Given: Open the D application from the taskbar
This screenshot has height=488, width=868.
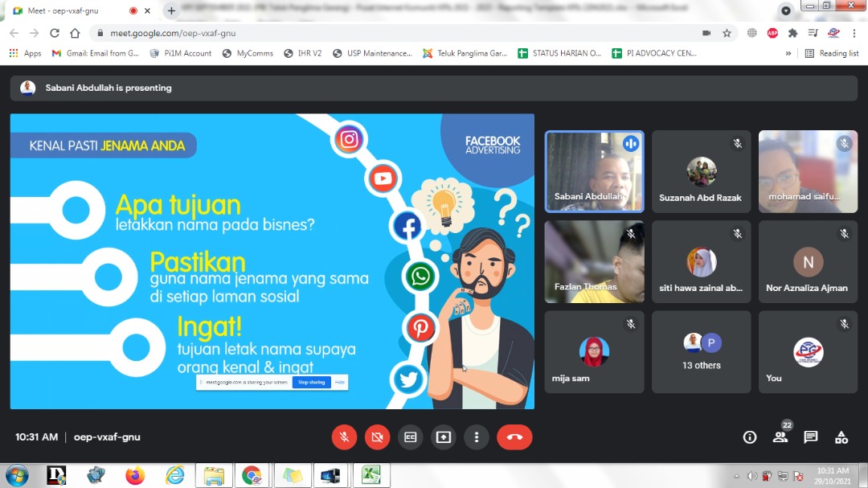Looking at the screenshot, I should point(56,476).
